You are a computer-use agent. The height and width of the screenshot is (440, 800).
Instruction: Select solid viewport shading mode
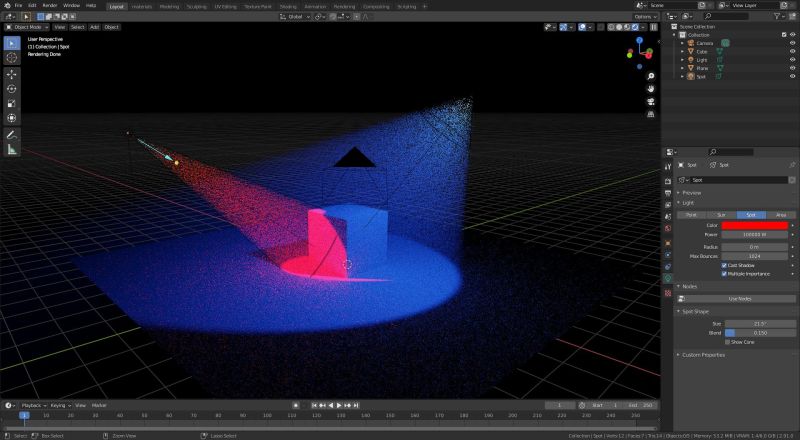(619, 27)
